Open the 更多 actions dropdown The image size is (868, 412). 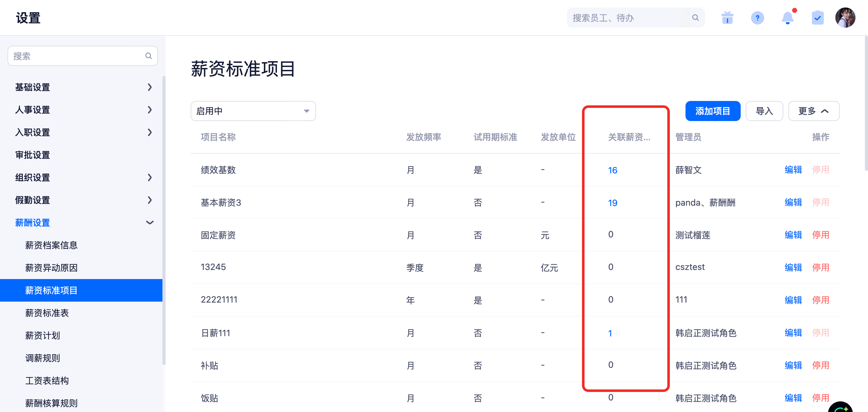(x=813, y=111)
